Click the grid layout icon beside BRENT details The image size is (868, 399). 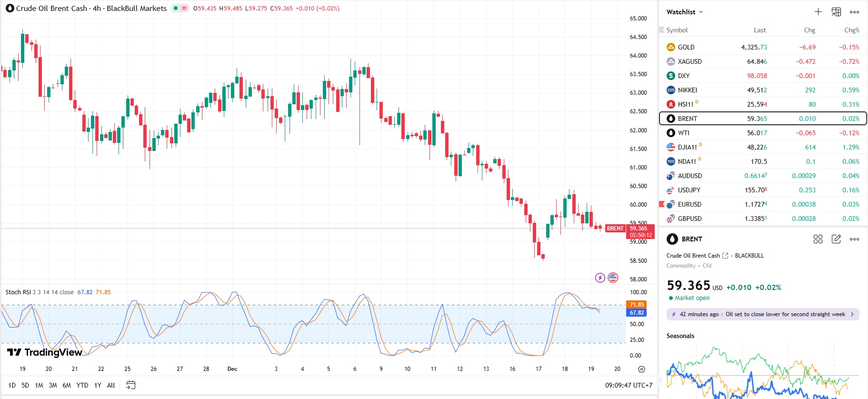[818, 239]
